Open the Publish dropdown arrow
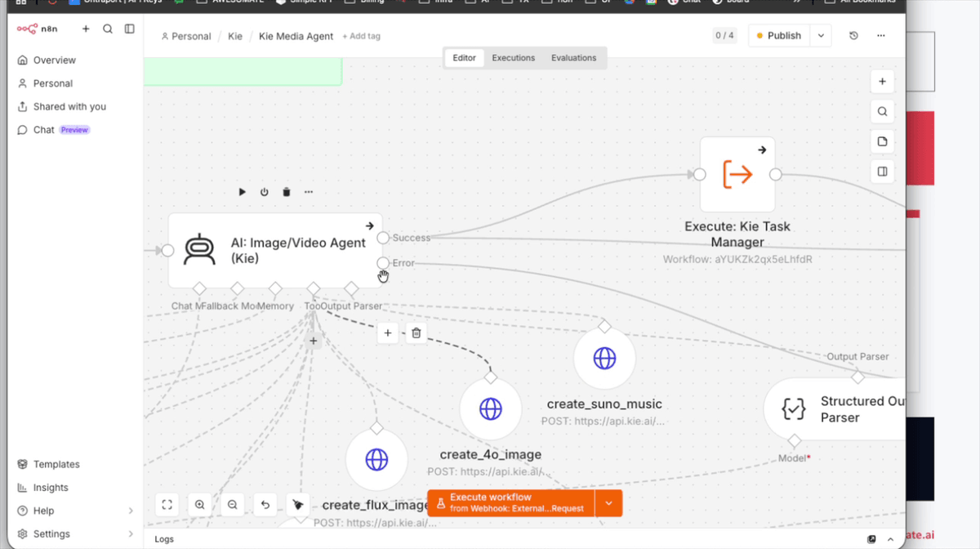Screen dimensions: 980x549 coord(821,35)
